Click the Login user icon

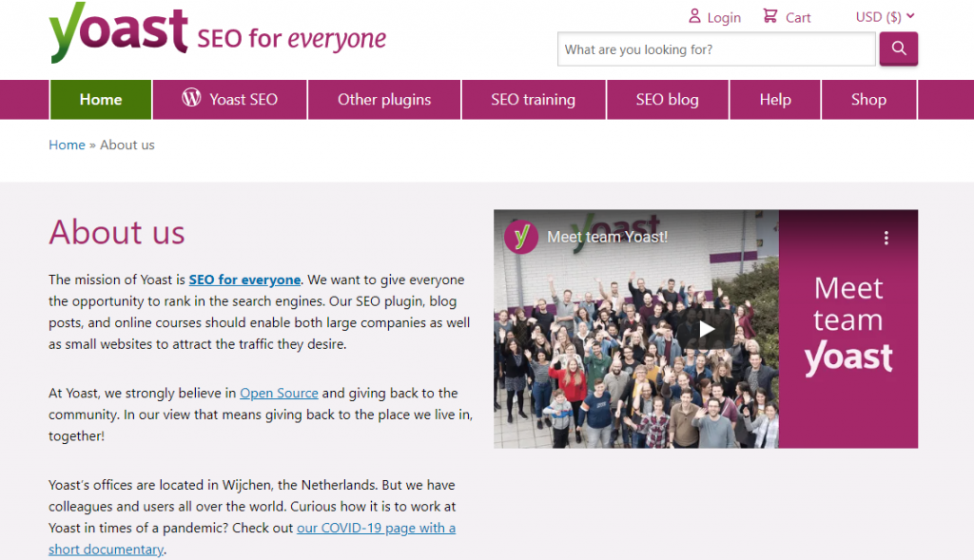point(694,16)
